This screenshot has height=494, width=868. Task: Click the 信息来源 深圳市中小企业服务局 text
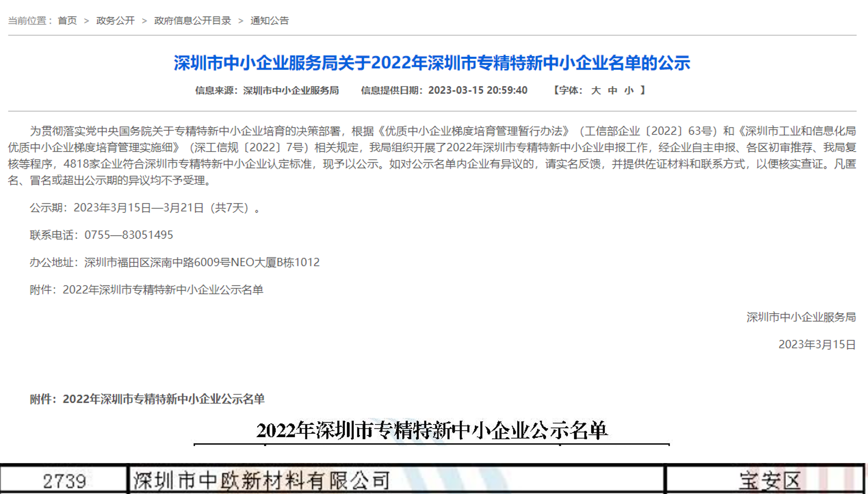[x=267, y=90]
